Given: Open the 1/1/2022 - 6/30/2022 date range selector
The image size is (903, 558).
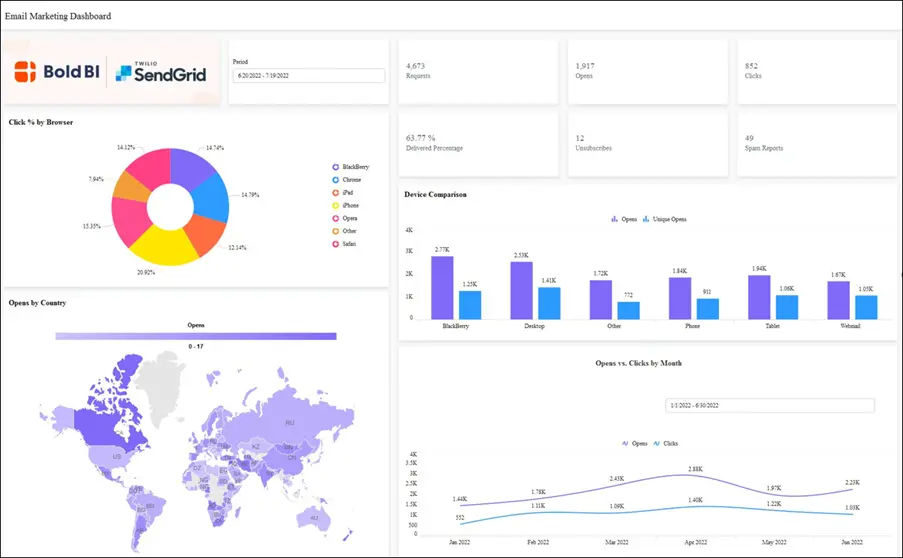Looking at the screenshot, I should click(769, 405).
